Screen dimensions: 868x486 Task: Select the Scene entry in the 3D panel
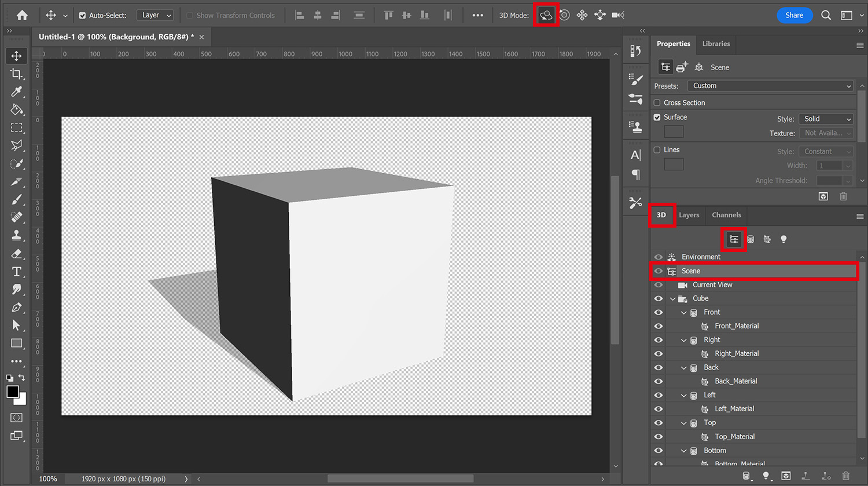pyautogui.click(x=690, y=271)
